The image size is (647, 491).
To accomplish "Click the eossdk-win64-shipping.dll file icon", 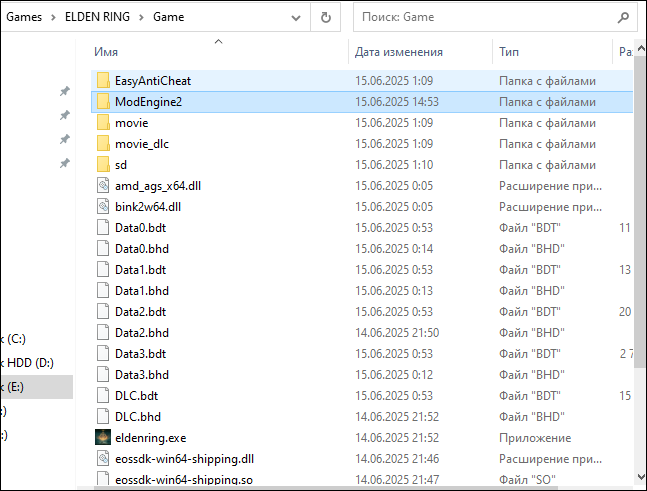I will (103, 458).
